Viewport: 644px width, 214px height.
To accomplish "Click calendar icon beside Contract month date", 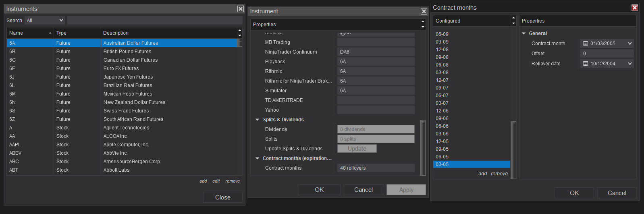I will tap(586, 44).
